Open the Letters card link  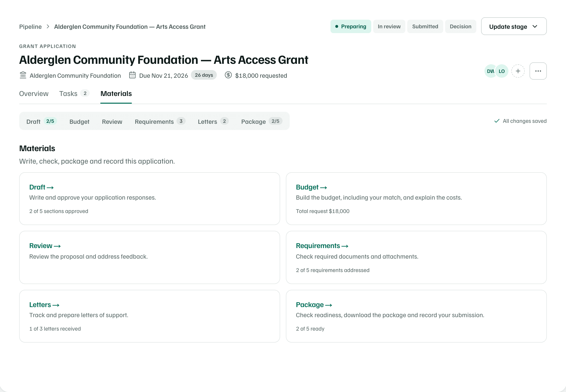pos(44,305)
